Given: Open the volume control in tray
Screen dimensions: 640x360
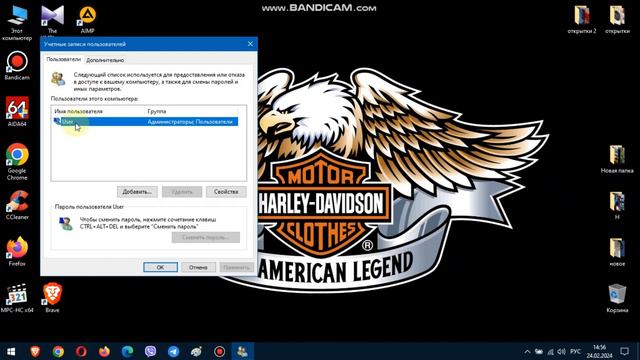Looking at the screenshot, I should coord(562,351).
